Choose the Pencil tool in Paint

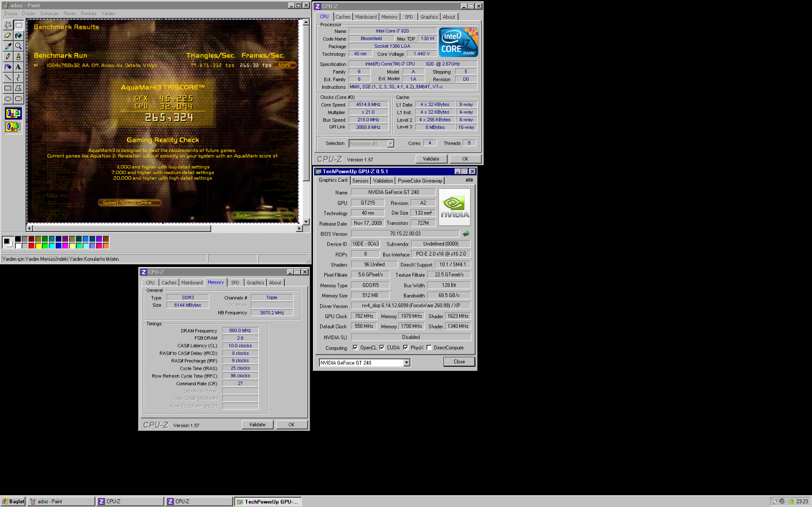pos(8,56)
